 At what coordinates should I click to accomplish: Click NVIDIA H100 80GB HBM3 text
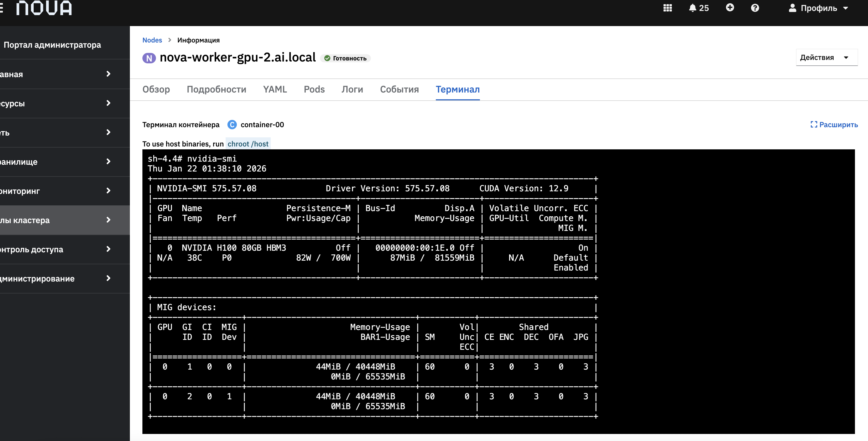tap(234, 248)
